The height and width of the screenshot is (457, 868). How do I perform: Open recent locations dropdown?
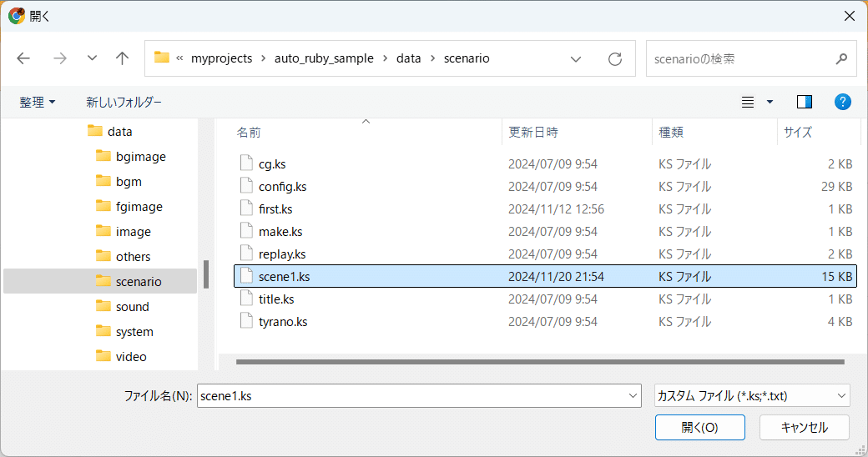(x=92, y=58)
